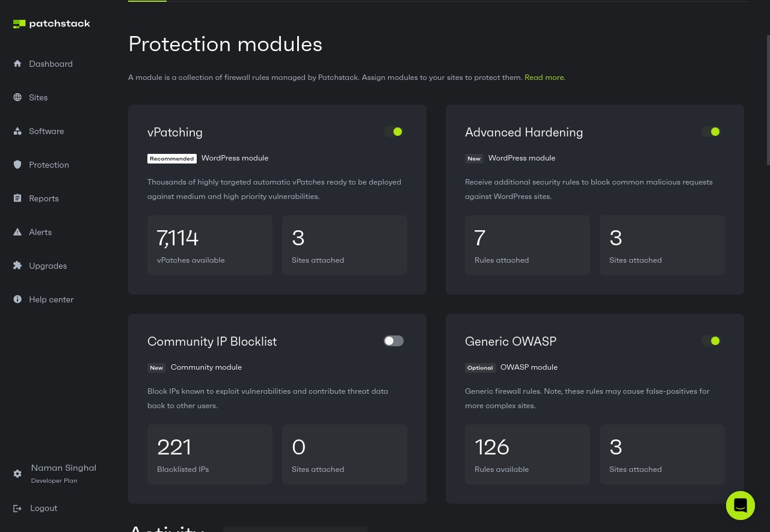The height and width of the screenshot is (532, 770).
Task: Select the Sites globe icon
Action: point(17,97)
